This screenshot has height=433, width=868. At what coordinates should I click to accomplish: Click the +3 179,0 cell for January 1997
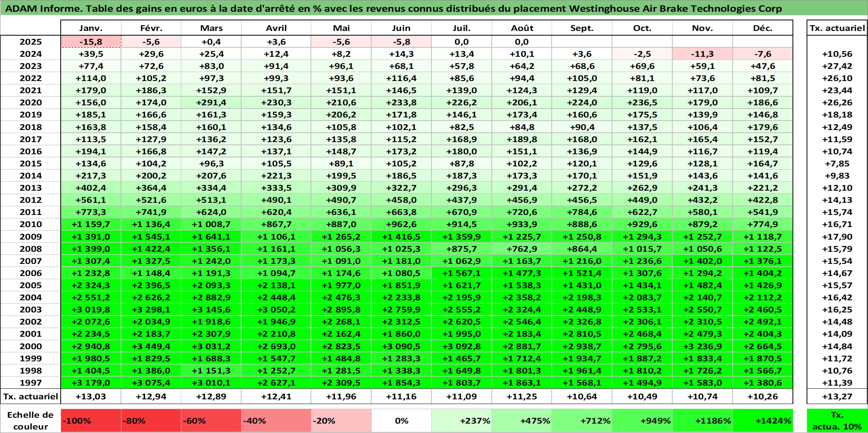point(91,382)
